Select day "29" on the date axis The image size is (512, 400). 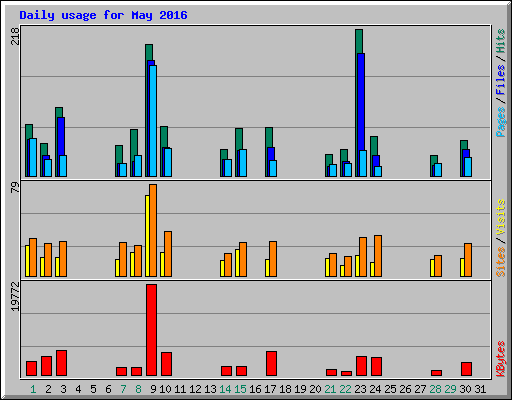(450, 389)
